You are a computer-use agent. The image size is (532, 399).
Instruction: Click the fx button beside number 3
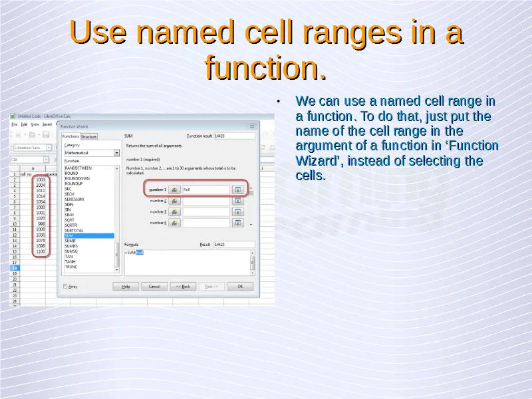(x=174, y=212)
